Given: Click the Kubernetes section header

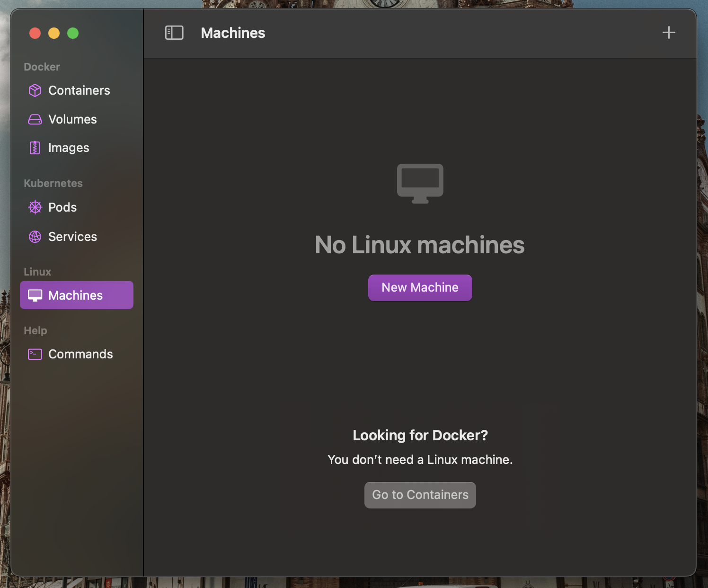Looking at the screenshot, I should click(x=53, y=183).
